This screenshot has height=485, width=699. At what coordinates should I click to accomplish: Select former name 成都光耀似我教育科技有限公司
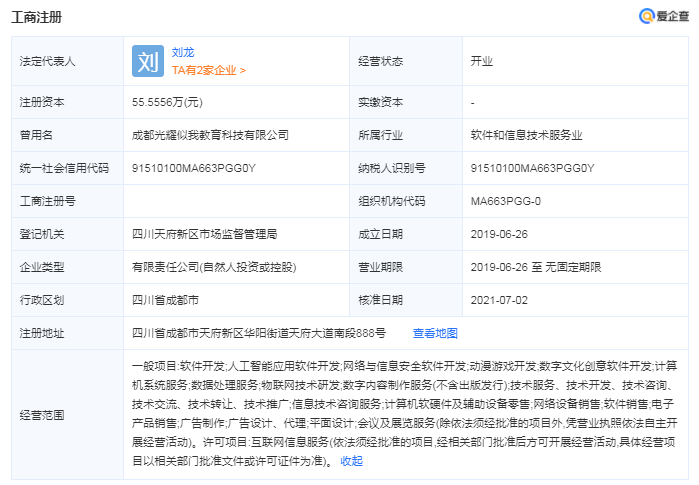210,135
